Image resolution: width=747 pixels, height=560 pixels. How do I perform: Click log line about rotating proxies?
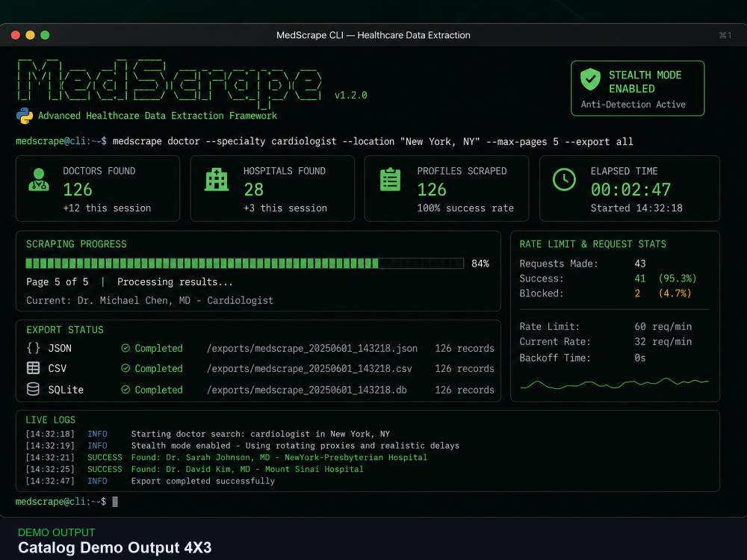pyautogui.click(x=295, y=446)
